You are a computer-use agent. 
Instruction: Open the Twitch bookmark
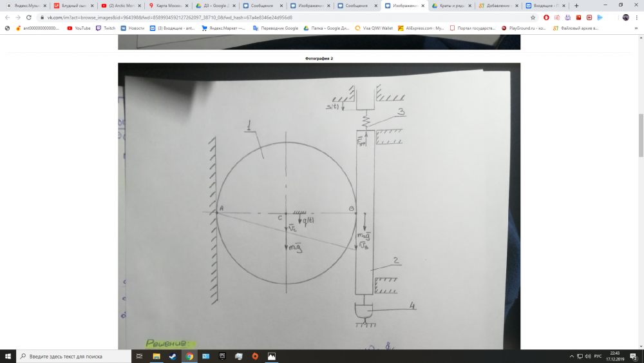click(x=106, y=28)
